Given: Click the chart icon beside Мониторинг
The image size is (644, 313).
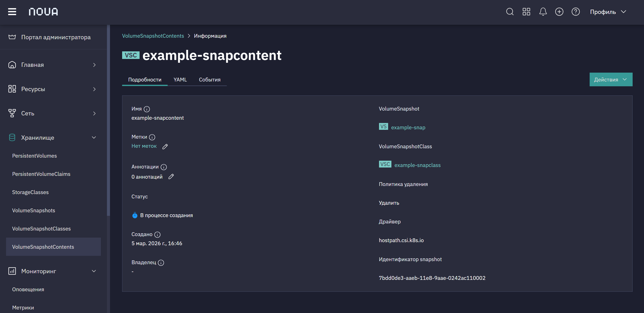Looking at the screenshot, I should pos(12,271).
